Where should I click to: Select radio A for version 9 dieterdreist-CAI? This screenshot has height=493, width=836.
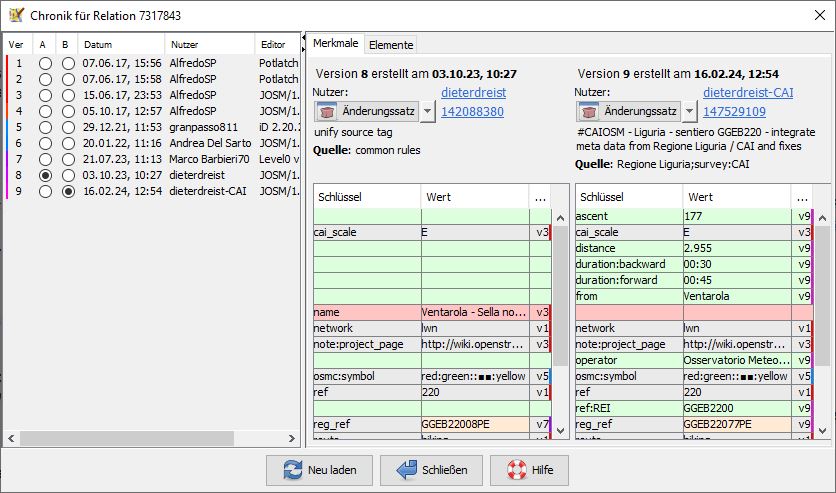pyautogui.click(x=45, y=191)
